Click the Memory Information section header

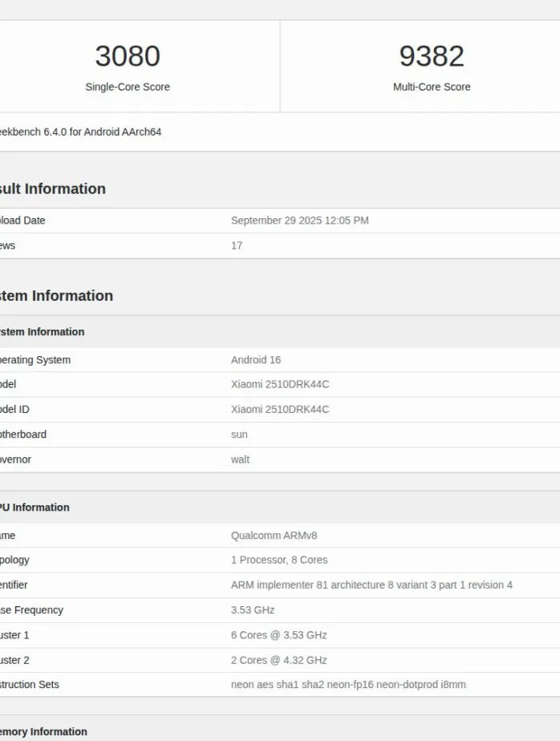tap(43, 731)
